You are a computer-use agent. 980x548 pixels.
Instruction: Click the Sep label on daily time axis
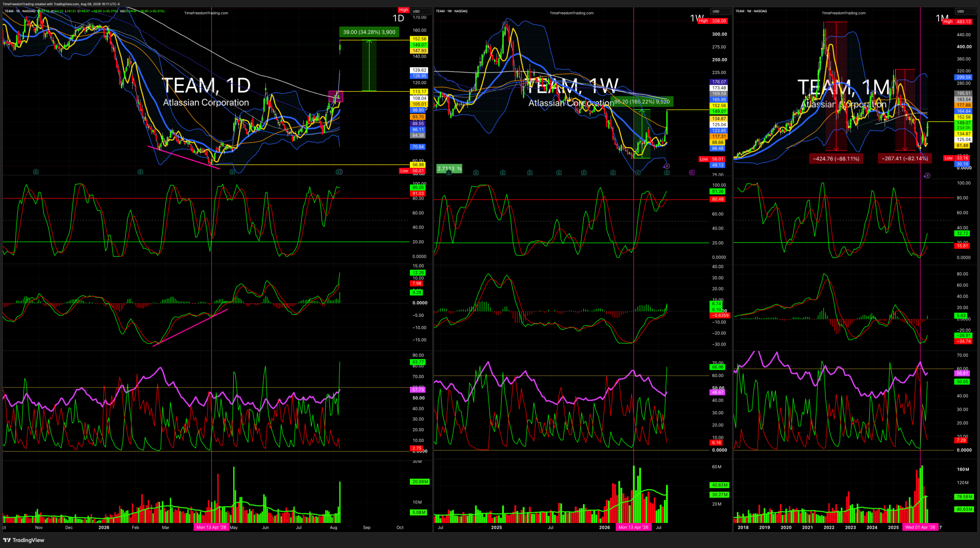coord(366,528)
